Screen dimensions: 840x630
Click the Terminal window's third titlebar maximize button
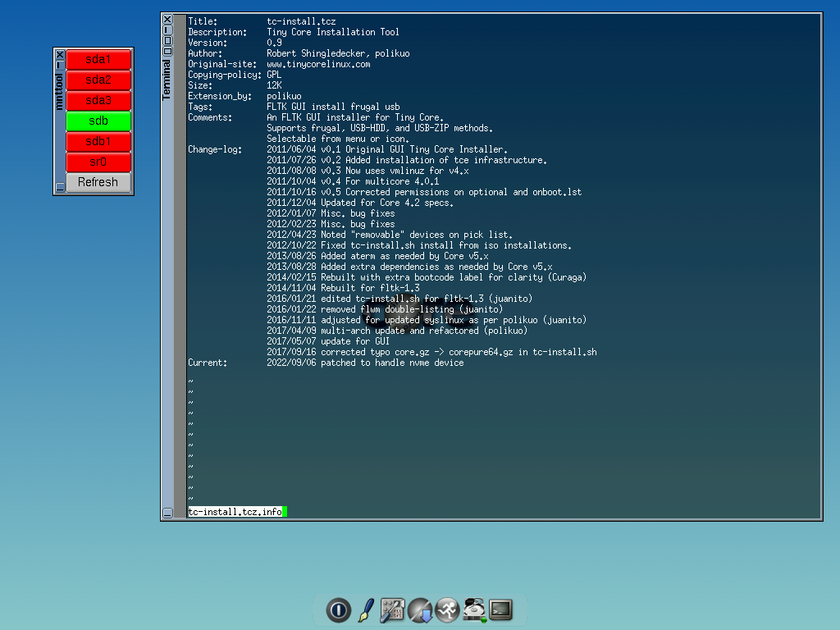click(x=167, y=41)
